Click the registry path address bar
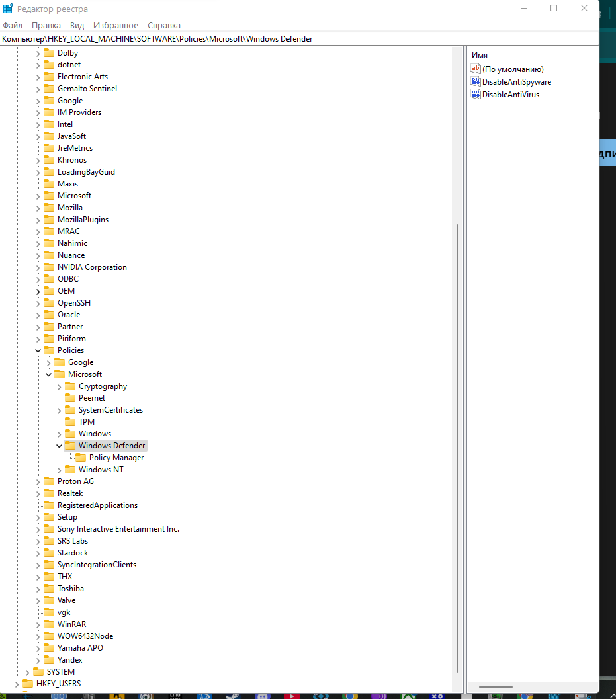The width and height of the screenshot is (616, 699). (299, 39)
